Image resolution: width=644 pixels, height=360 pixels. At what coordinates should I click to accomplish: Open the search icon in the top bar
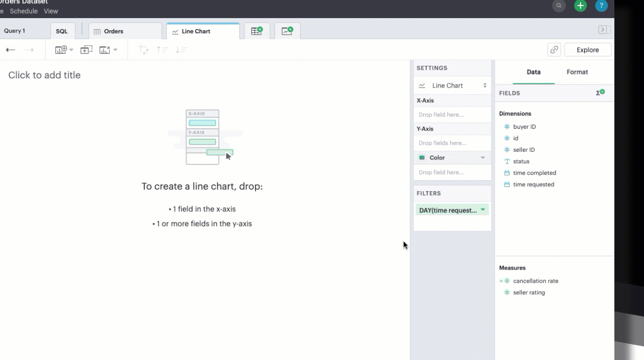[x=558, y=6]
